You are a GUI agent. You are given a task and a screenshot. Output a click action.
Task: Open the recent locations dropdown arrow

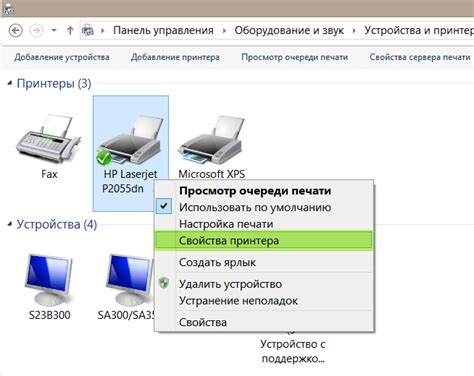[54, 31]
